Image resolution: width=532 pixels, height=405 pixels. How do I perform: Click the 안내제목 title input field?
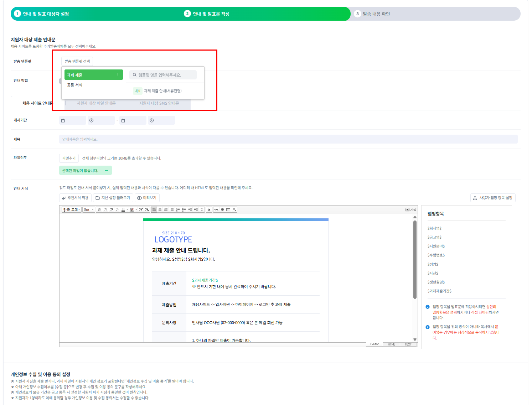288,139
